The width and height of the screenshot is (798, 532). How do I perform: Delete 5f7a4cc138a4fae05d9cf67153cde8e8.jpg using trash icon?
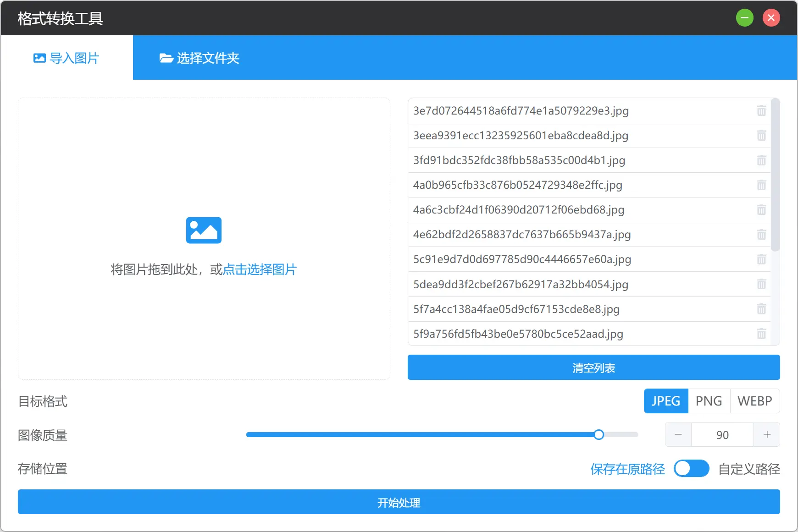pyautogui.click(x=762, y=309)
